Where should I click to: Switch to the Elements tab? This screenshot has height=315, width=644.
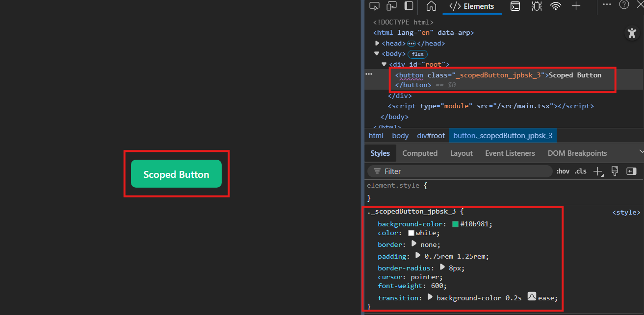pyautogui.click(x=472, y=6)
